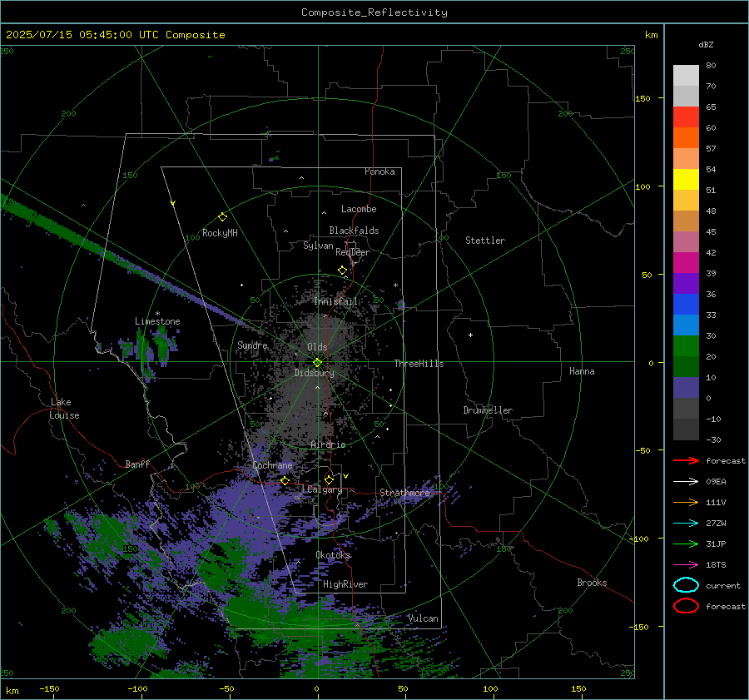Image resolution: width=749 pixels, height=700 pixels.
Task: Click the Blackfalds town label
Action: (354, 231)
